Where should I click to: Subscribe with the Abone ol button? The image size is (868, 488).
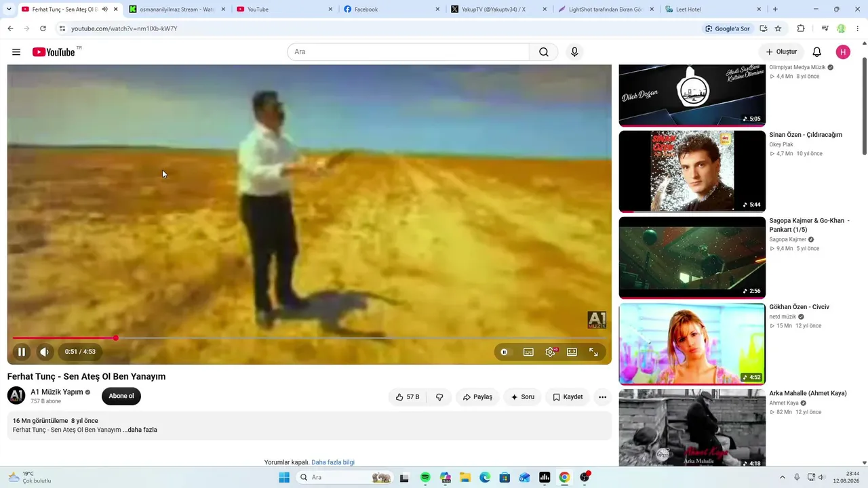(121, 396)
